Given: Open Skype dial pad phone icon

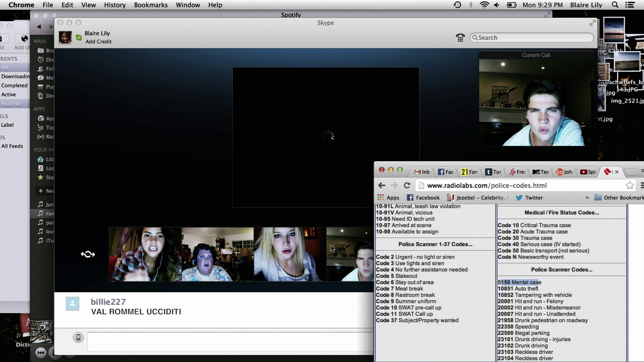Looking at the screenshot, I should (x=460, y=38).
